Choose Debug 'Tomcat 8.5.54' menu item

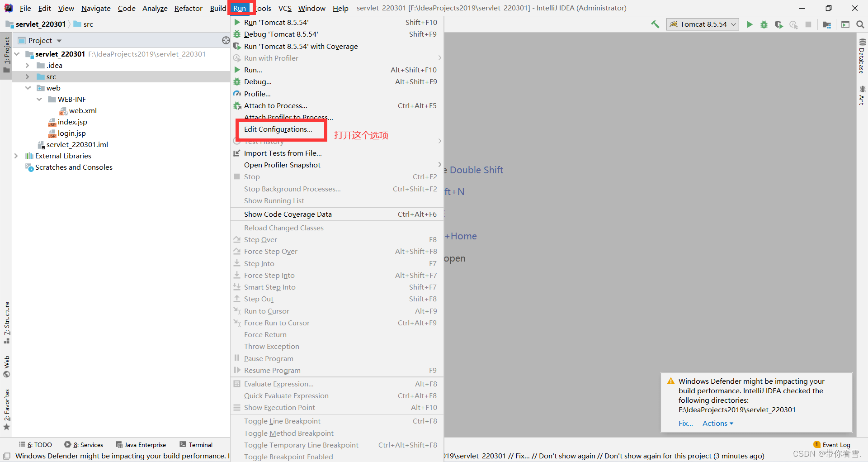[337, 34]
